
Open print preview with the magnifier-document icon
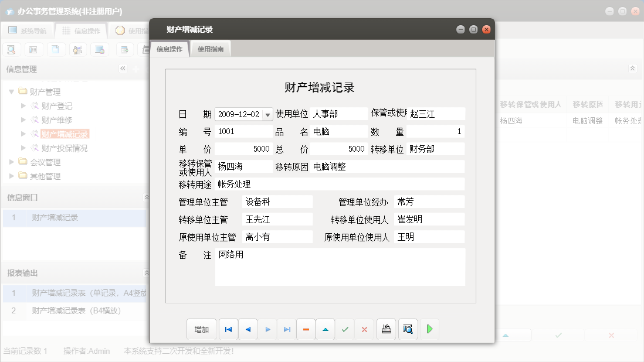pos(408,329)
